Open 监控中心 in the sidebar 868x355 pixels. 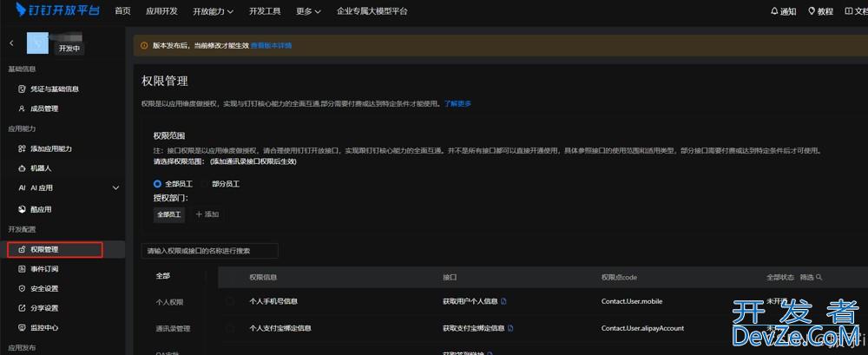tap(38, 327)
